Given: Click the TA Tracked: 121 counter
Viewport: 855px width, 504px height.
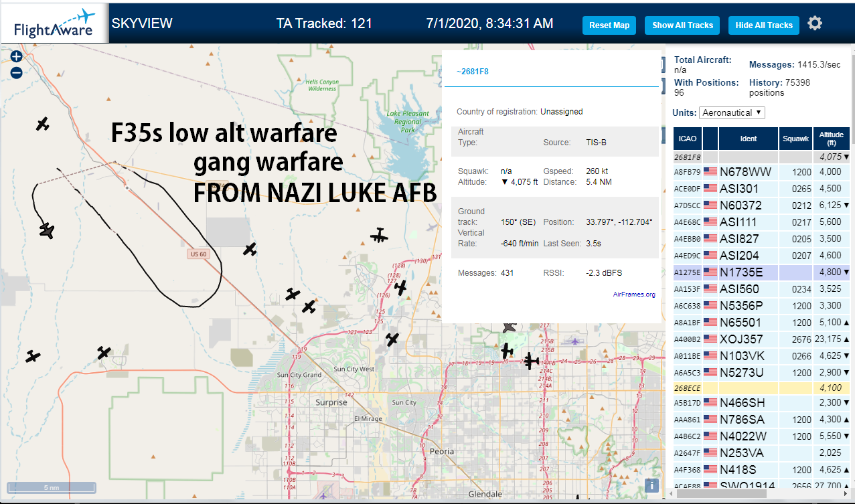Looking at the screenshot, I should click(x=324, y=23).
